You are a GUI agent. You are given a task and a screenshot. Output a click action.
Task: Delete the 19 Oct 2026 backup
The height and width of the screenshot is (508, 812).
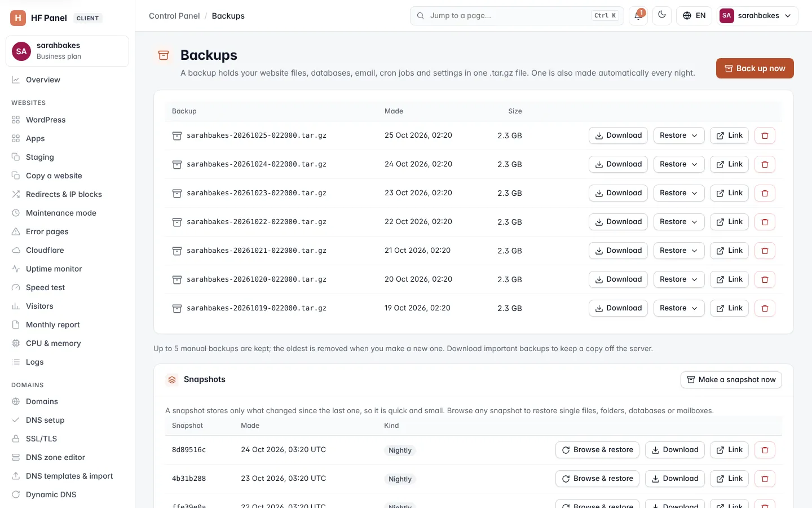point(765,308)
